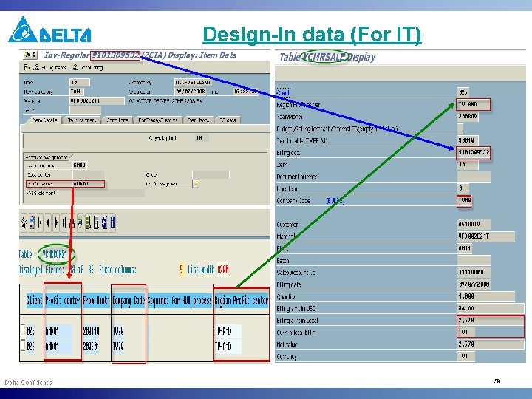Open the Item texts tab
Image resolution: width=532 pixels, height=399 pixels.
199,120
